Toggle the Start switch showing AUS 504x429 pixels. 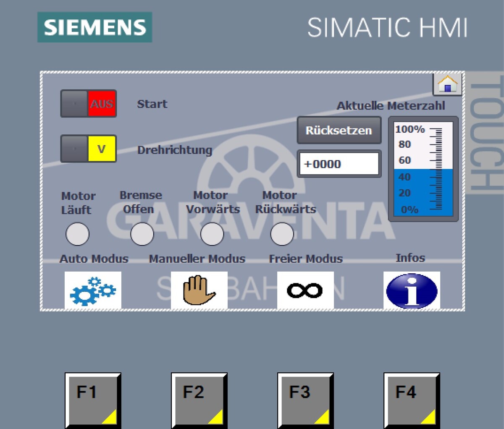89,104
